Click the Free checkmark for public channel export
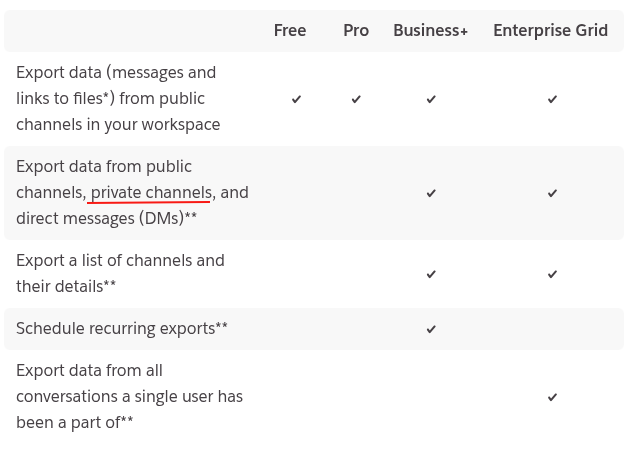 tap(296, 99)
